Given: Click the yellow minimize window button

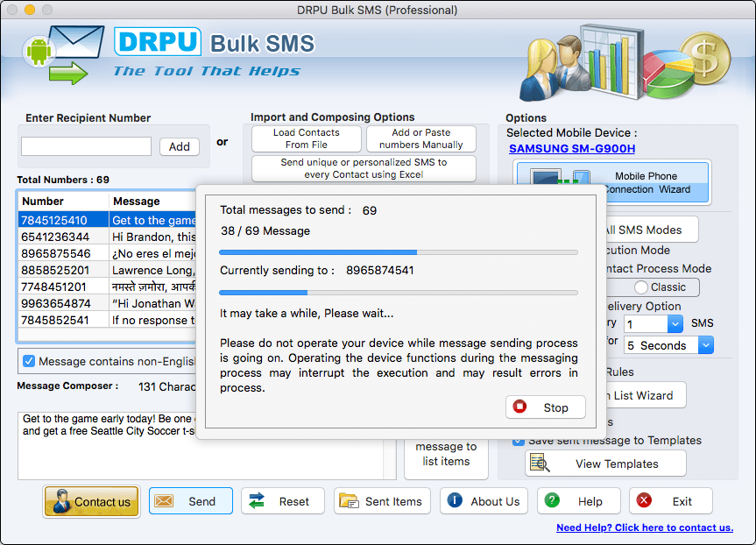Looking at the screenshot, I should click(30, 9).
